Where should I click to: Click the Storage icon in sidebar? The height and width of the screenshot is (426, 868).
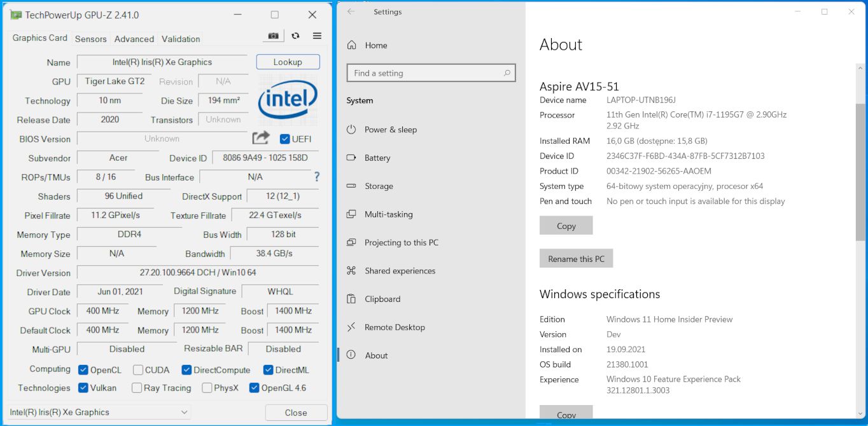pos(351,186)
